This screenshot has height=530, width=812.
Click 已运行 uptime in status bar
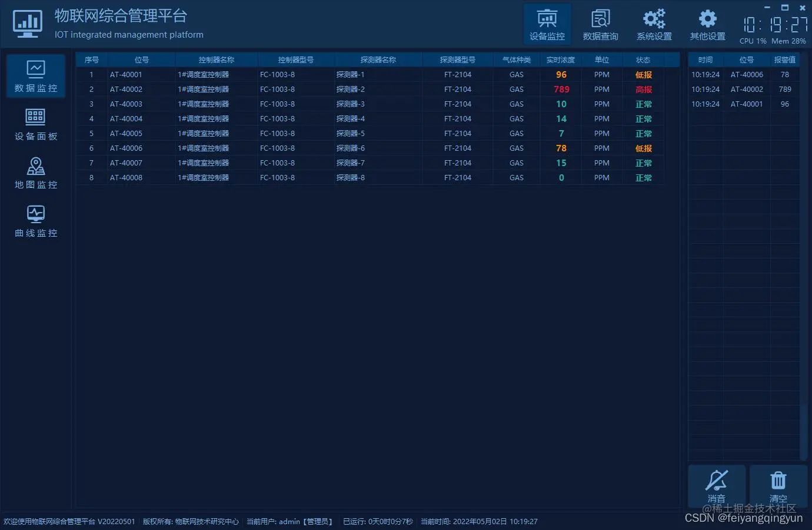click(x=378, y=522)
